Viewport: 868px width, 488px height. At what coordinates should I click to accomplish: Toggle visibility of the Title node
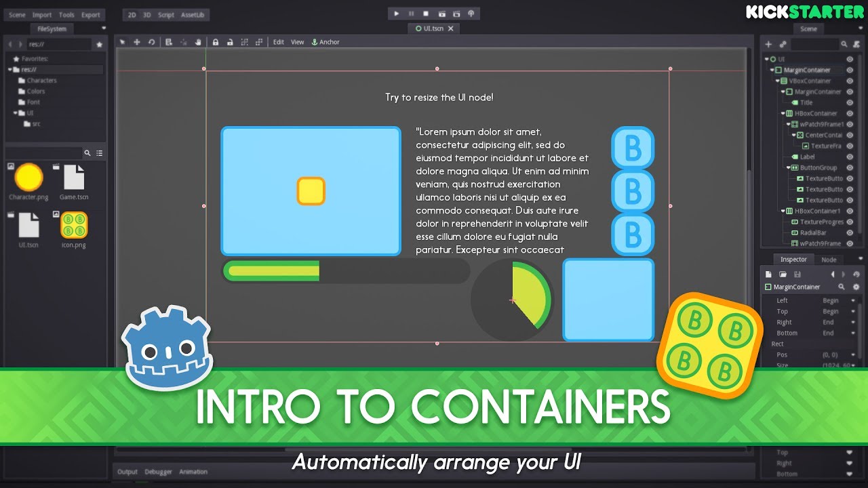850,102
